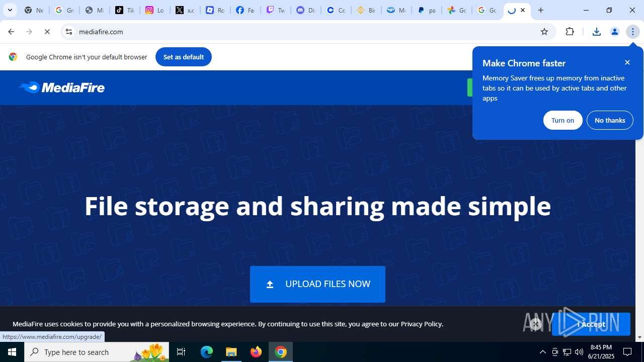Click the taskbar search box
The image size is (644, 362).
click(x=97, y=352)
